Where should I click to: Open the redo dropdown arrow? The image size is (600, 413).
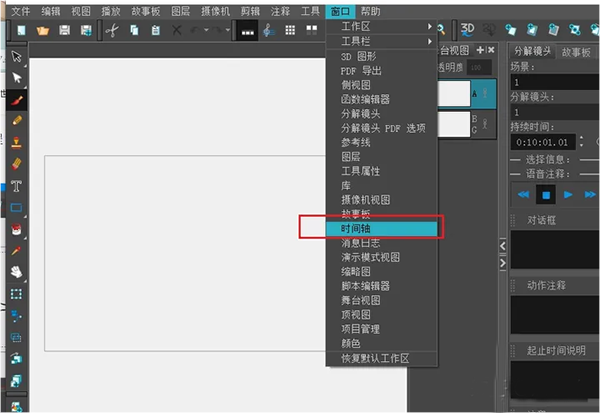[x=228, y=30]
